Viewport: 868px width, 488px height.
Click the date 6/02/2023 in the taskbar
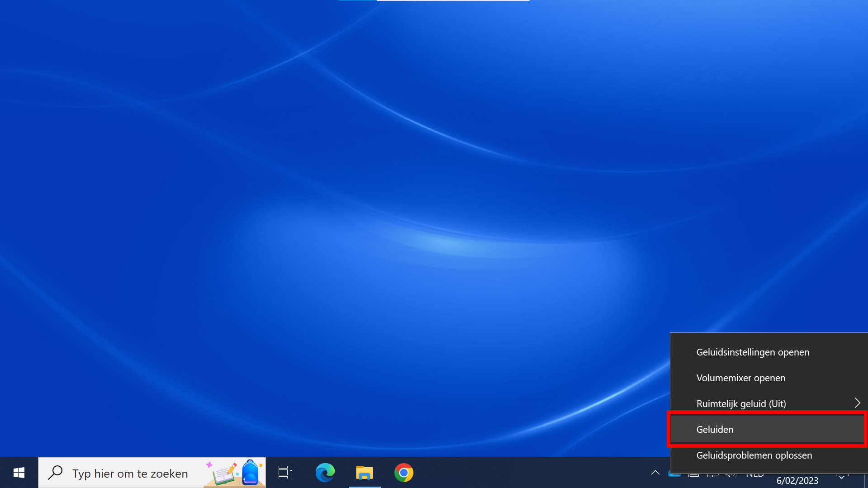pyautogui.click(x=797, y=481)
